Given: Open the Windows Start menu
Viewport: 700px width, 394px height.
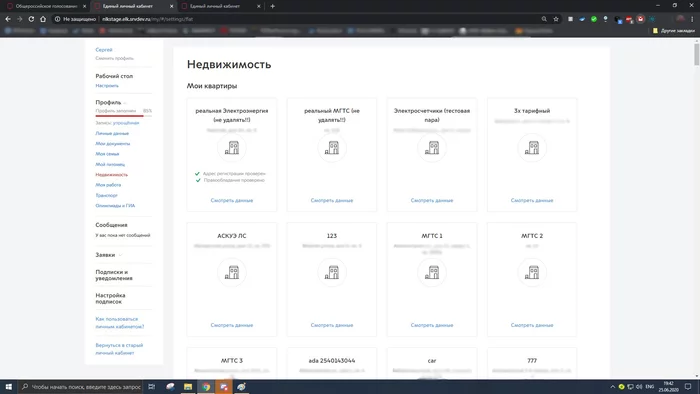Looking at the screenshot, I should [x=8, y=387].
